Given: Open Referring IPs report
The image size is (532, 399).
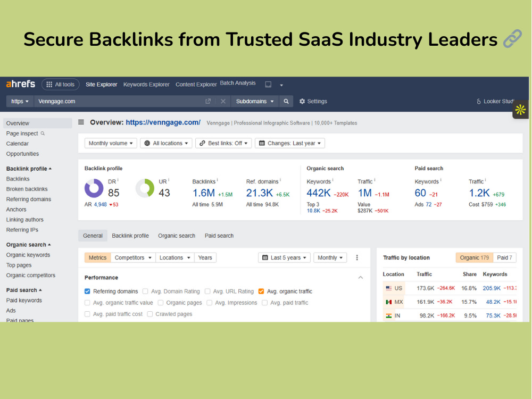Looking at the screenshot, I should click(x=22, y=230).
